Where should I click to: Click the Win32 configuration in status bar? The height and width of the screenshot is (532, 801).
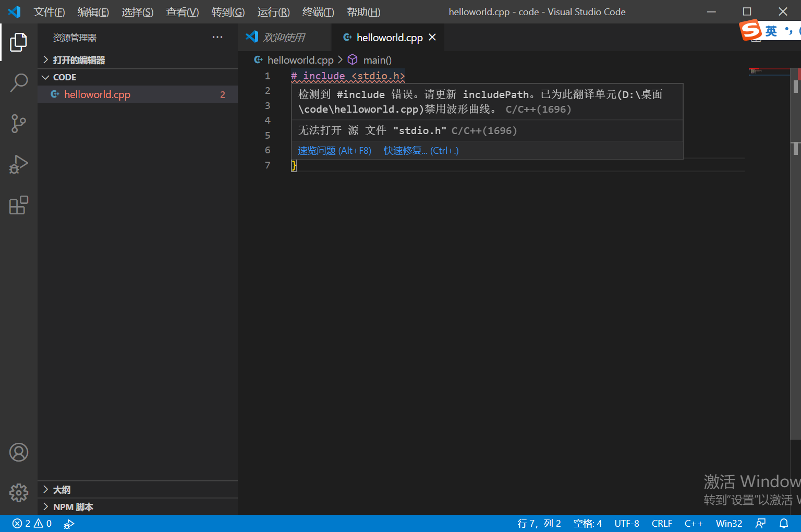(x=729, y=523)
